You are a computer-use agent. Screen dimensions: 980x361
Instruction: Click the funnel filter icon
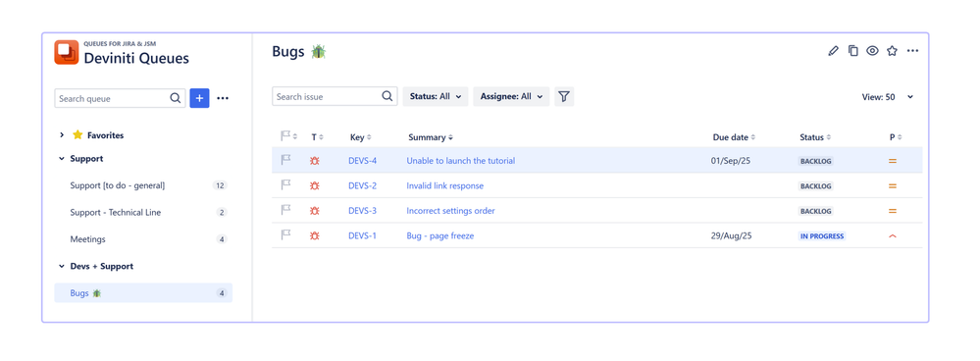[x=564, y=97]
